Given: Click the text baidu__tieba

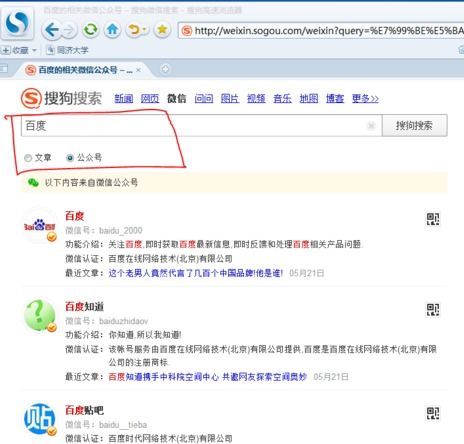Looking at the screenshot, I should click(x=123, y=425).
